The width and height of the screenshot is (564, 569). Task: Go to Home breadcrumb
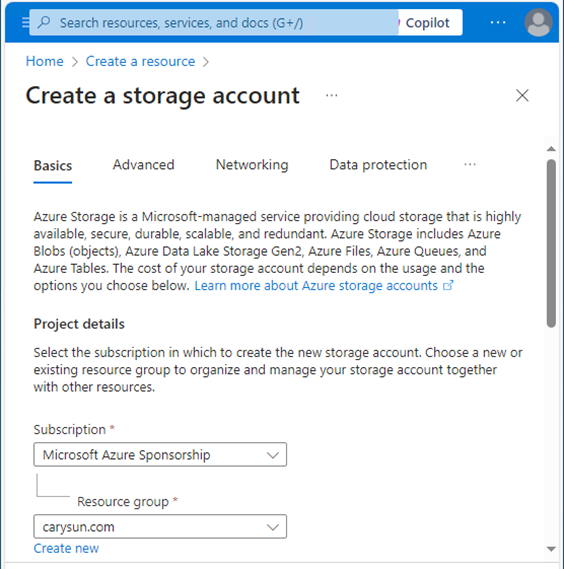coord(45,61)
